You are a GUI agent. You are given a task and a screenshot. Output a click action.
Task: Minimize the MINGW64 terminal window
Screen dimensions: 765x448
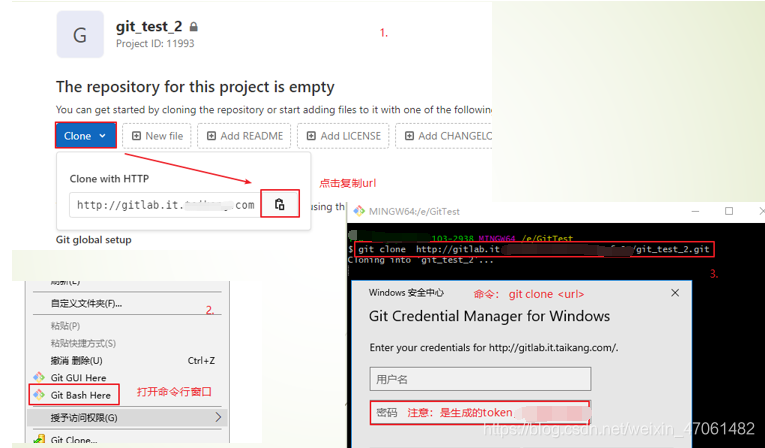pos(695,211)
